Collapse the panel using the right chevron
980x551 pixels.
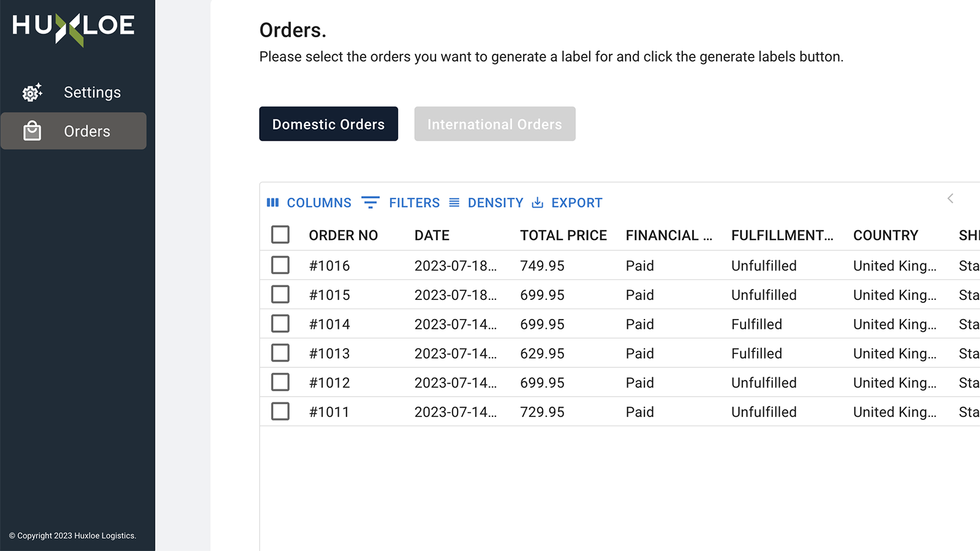(950, 198)
